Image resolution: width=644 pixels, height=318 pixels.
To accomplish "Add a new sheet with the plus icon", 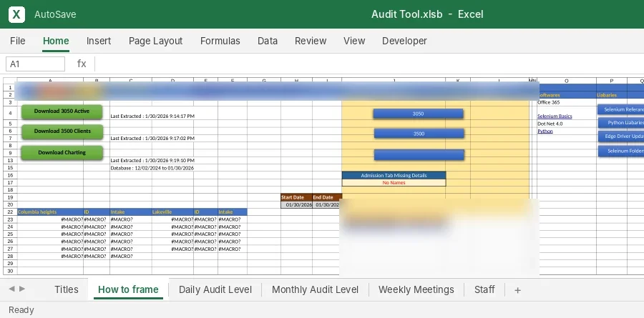I will tap(517, 290).
